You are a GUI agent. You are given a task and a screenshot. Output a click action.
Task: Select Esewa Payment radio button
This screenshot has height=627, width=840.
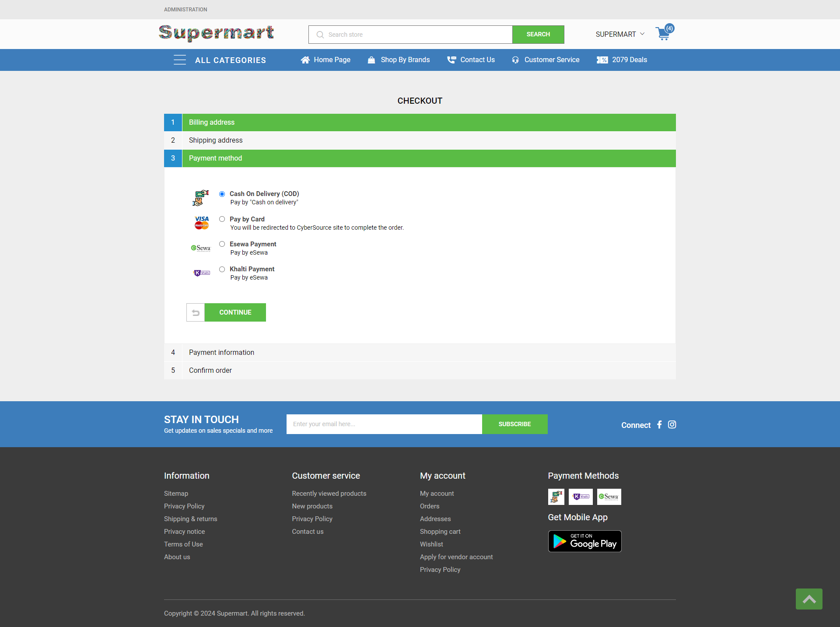click(x=222, y=244)
